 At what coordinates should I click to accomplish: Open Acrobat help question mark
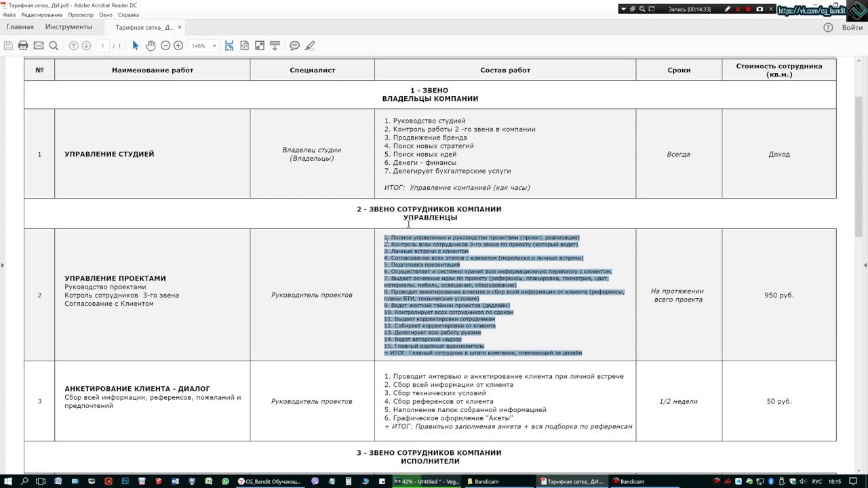click(828, 27)
